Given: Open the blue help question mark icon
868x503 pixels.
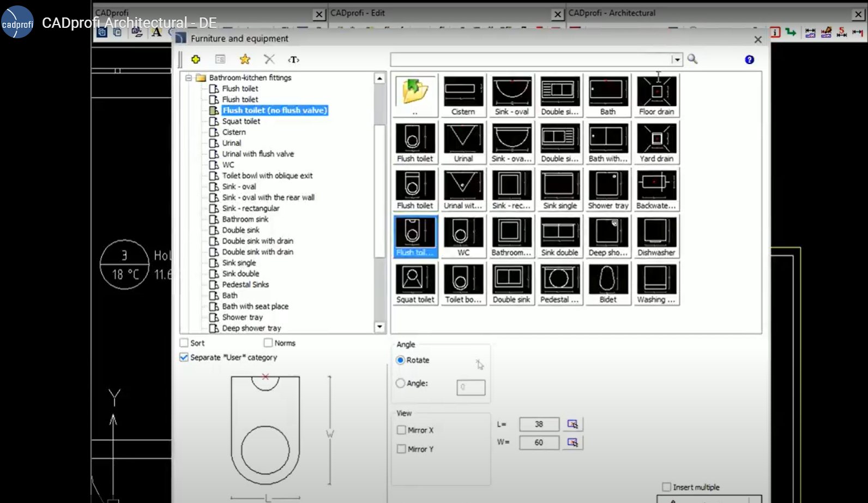Looking at the screenshot, I should coord(750,59).
